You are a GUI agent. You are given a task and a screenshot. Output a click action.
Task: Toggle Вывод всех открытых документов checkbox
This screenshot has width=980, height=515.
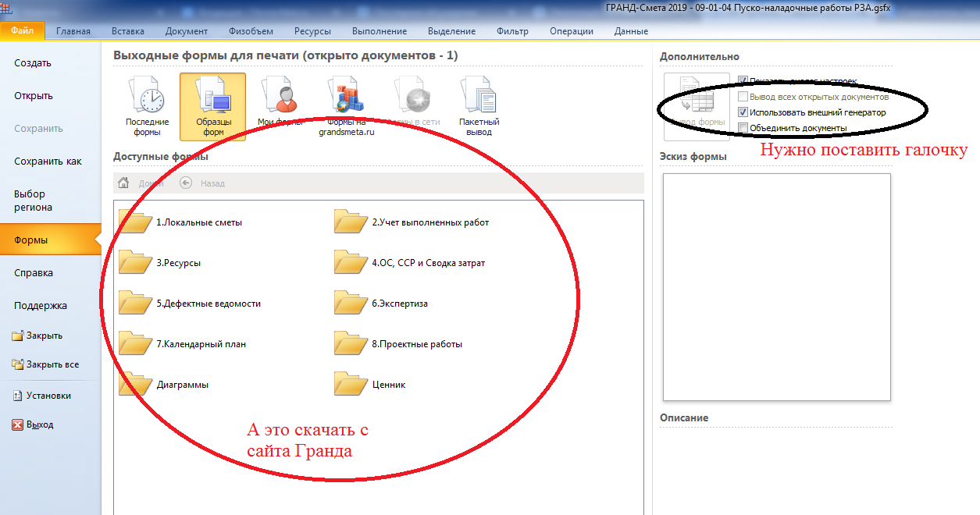click(743, 97)
